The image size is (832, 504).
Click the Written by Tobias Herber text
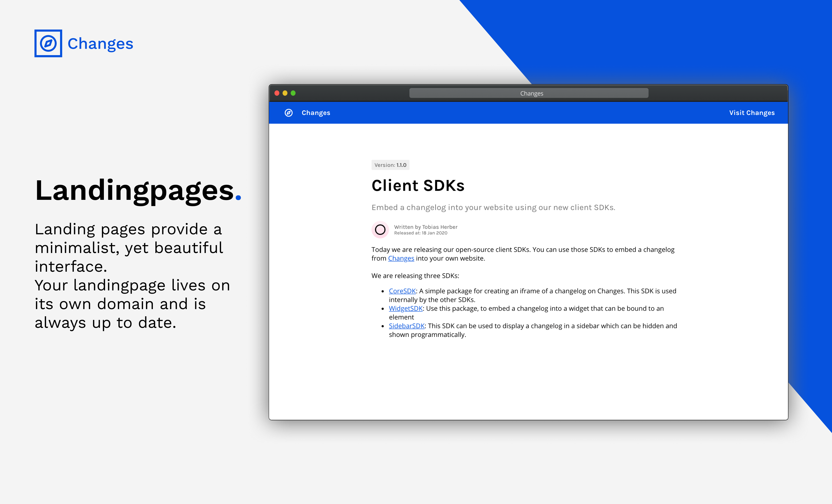pyautogui.click(x=425, y=227)
